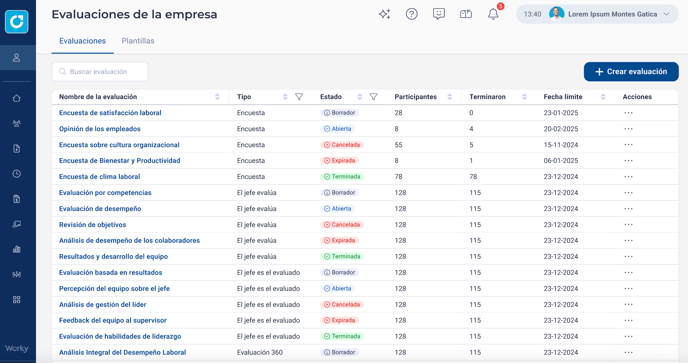Focus the Buscar evaluación search field
Screen dimensions: 688x363
[100, 72]
